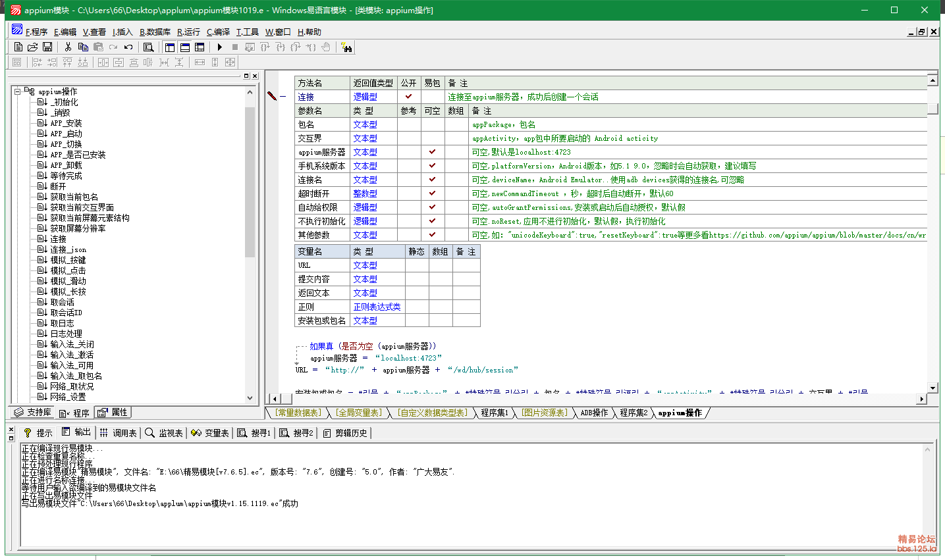Switch to the ADB操作 editor tab

(x=594, y=413)
